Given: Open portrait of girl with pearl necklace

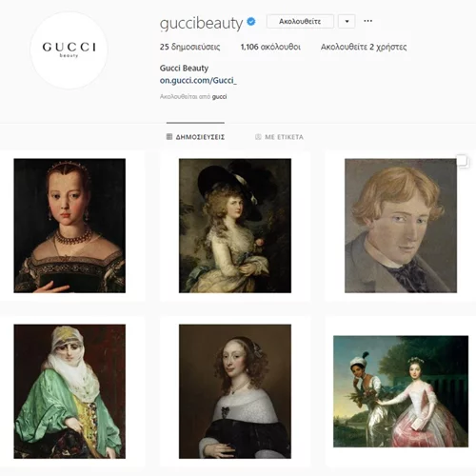Looking at the screenshot, I should (x=69, y=226).
